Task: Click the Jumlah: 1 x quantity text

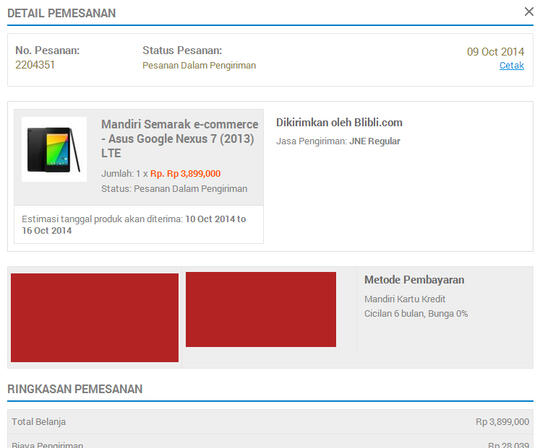Action: click(x=125, y=174)
